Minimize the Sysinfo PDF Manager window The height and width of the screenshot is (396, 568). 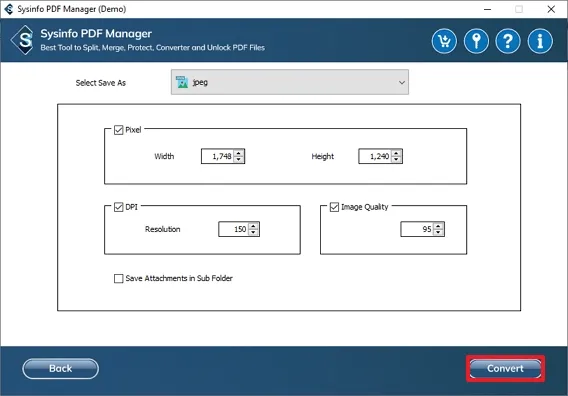(x=488, y=9)
